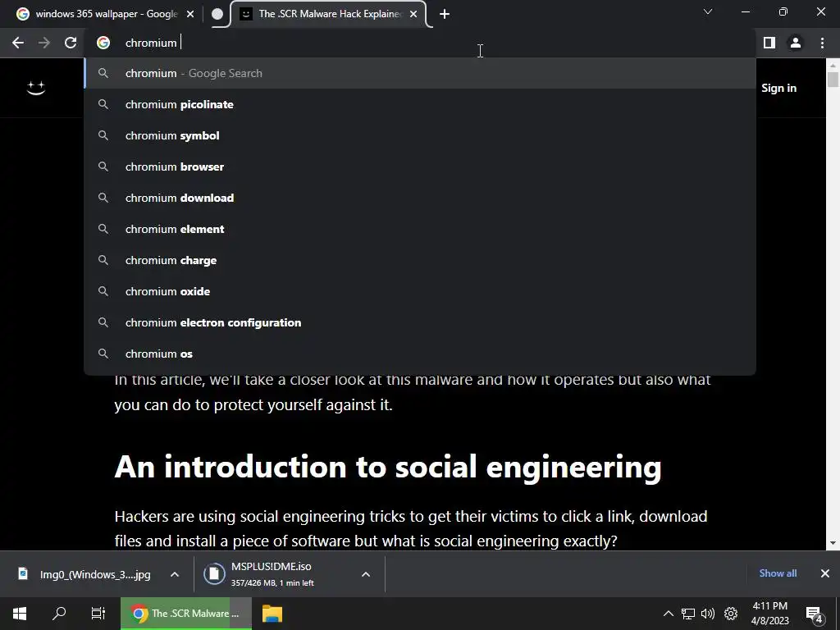Select chromium oxide suggestion

tap(420, 291)
